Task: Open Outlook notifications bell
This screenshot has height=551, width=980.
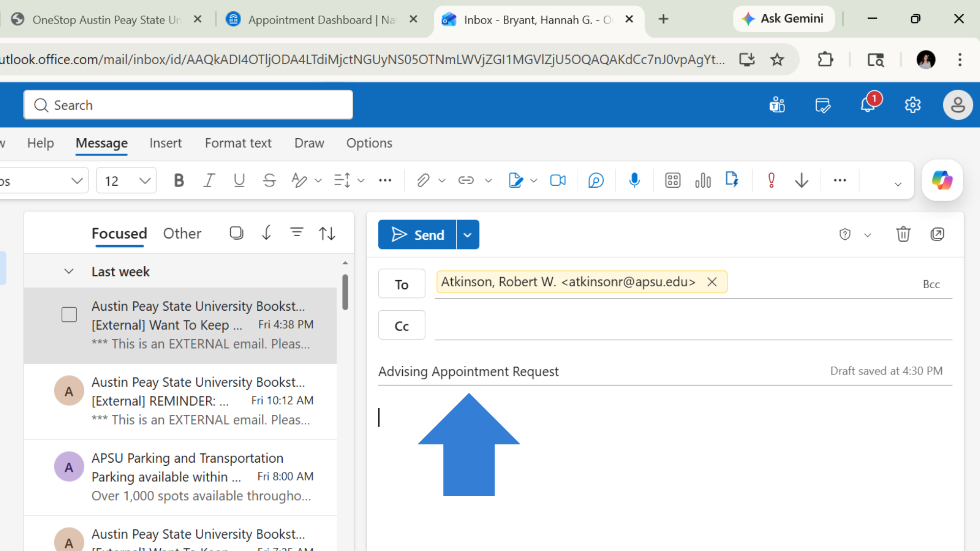Action: click(868, 105)
